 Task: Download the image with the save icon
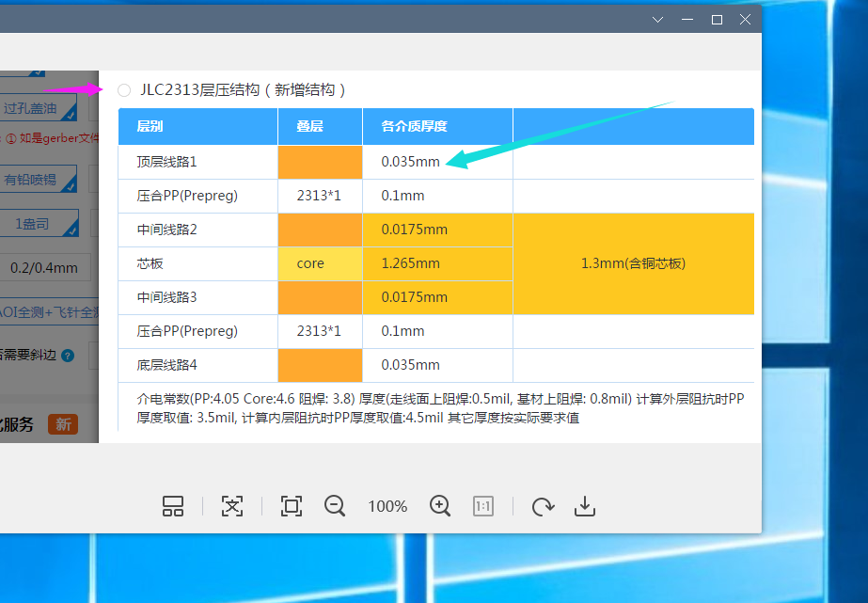click(585, 505)
